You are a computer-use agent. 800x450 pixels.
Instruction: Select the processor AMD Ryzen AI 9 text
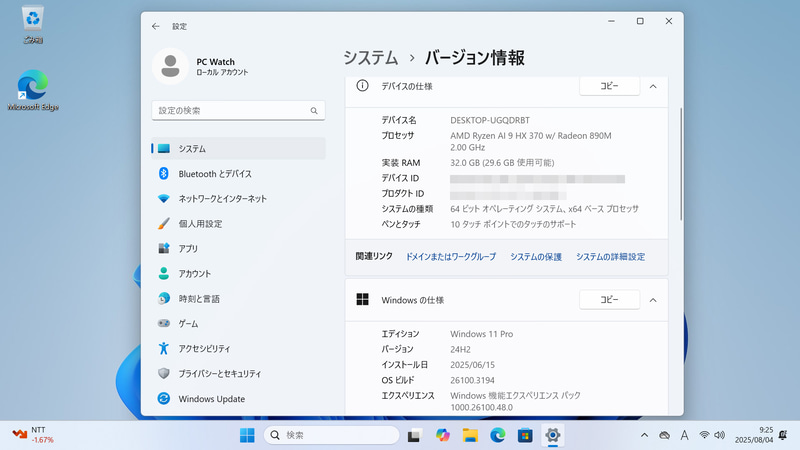(x=531, y=141)
